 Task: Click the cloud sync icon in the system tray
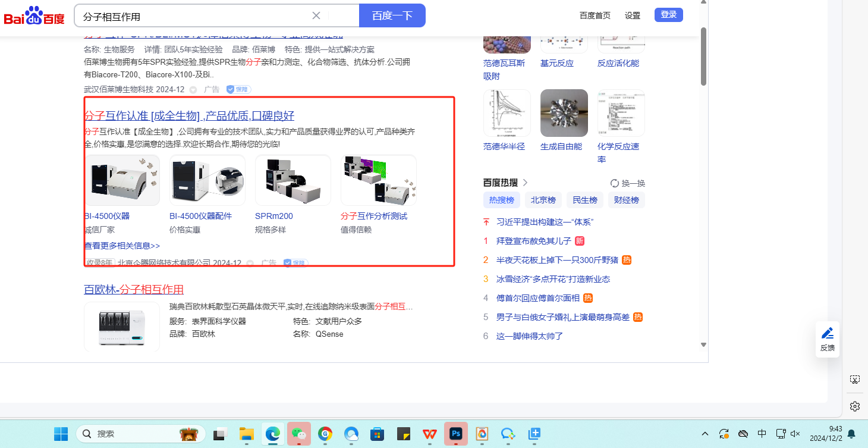click(743, 434)
